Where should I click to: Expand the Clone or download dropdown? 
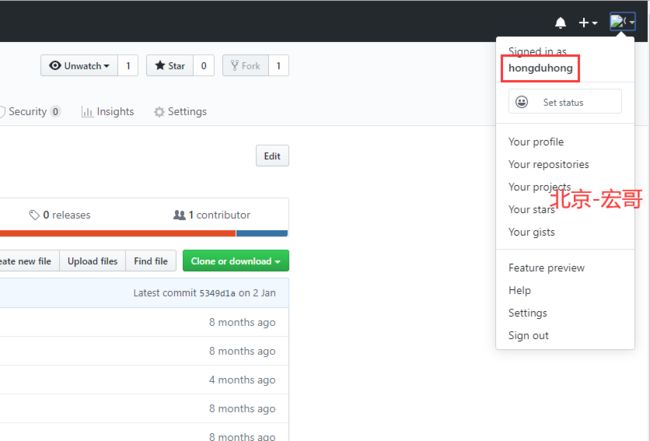236,261
